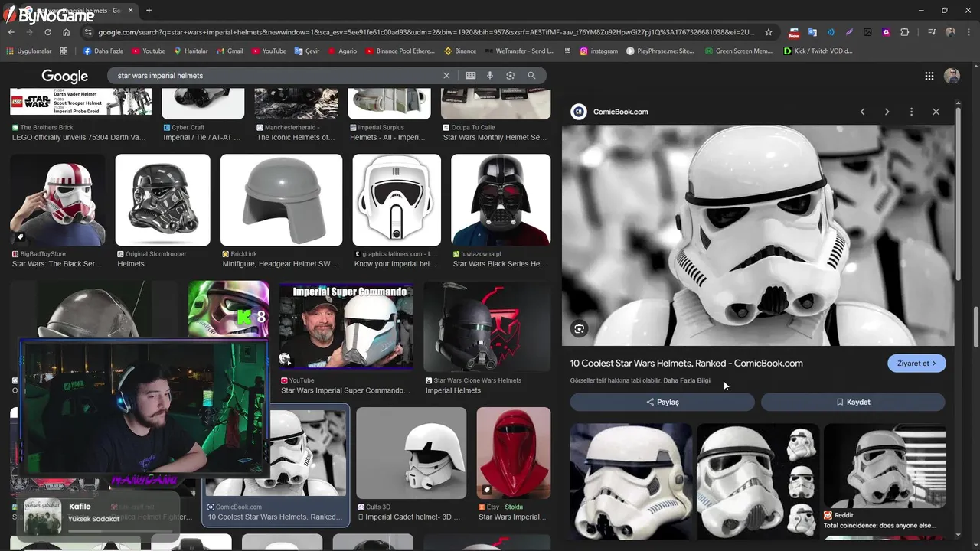Select the Darth Vader Black Series helmet image

pos(501,200)
